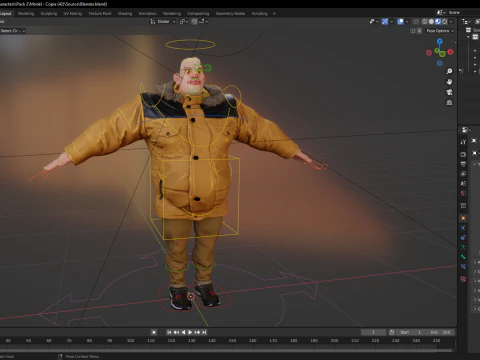Open the Bone properties tab

(x=463, y=257)
